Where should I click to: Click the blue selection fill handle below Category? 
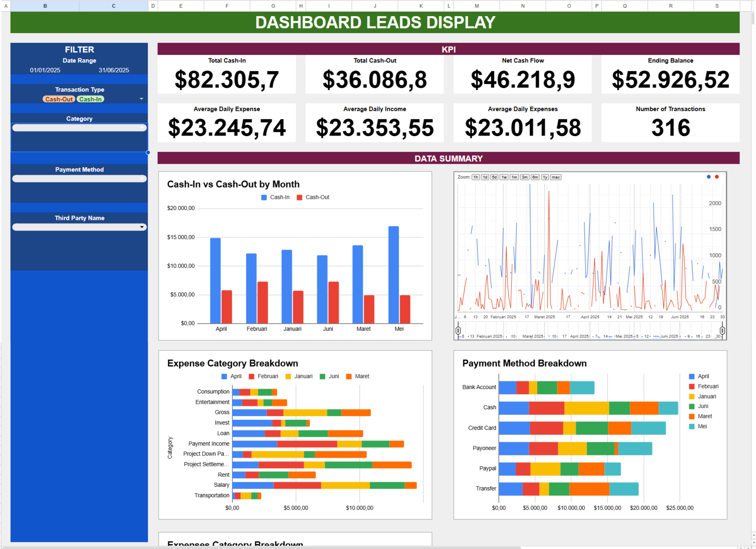(x=148, y=153)
